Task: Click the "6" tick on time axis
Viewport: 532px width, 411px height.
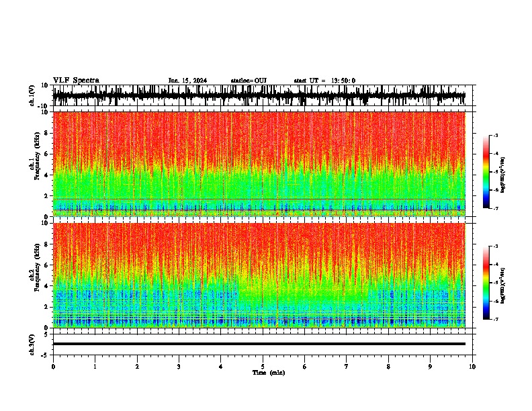Action: (305, 367)
